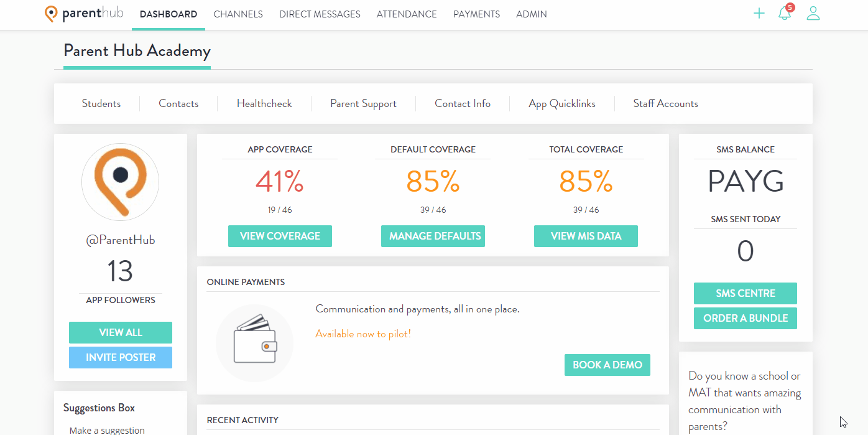Click the ParentHub profile avatar image
This screenshot has height=435, width=868.
coord(121,182)
